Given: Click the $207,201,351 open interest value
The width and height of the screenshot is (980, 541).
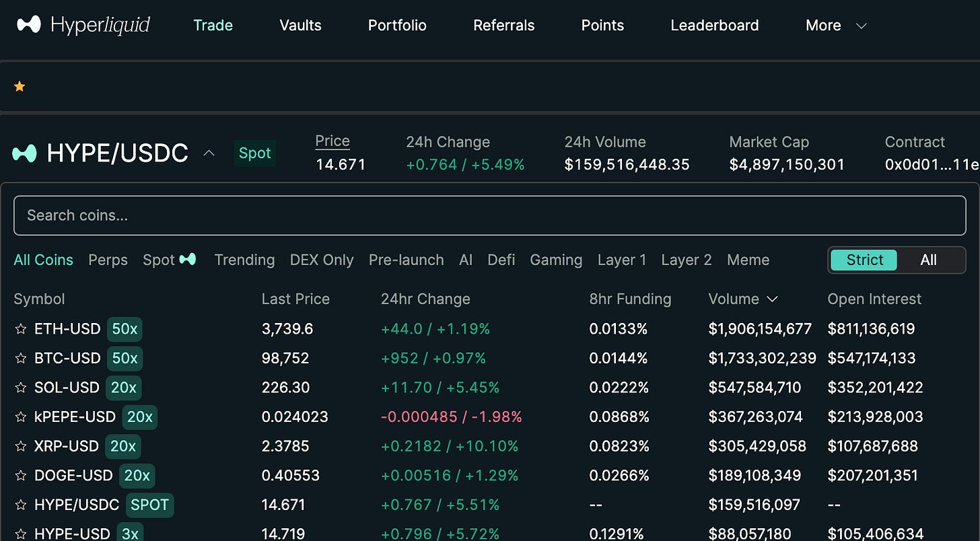Looking at the screenshot, I should (873, 476).
